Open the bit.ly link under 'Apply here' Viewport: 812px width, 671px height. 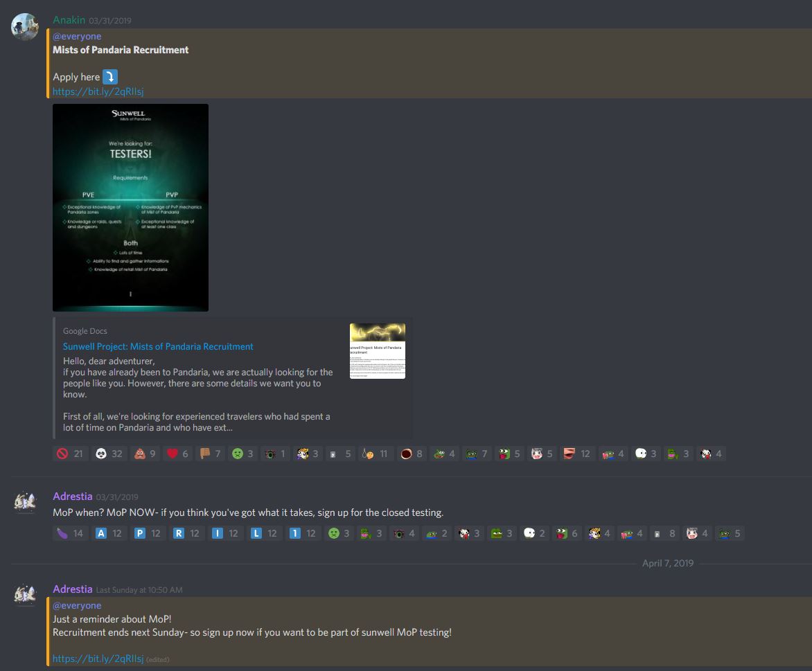coord(98,91)
